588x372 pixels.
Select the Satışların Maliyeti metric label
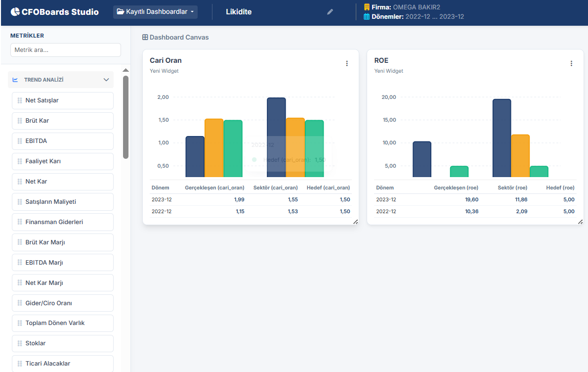[50, 201]
